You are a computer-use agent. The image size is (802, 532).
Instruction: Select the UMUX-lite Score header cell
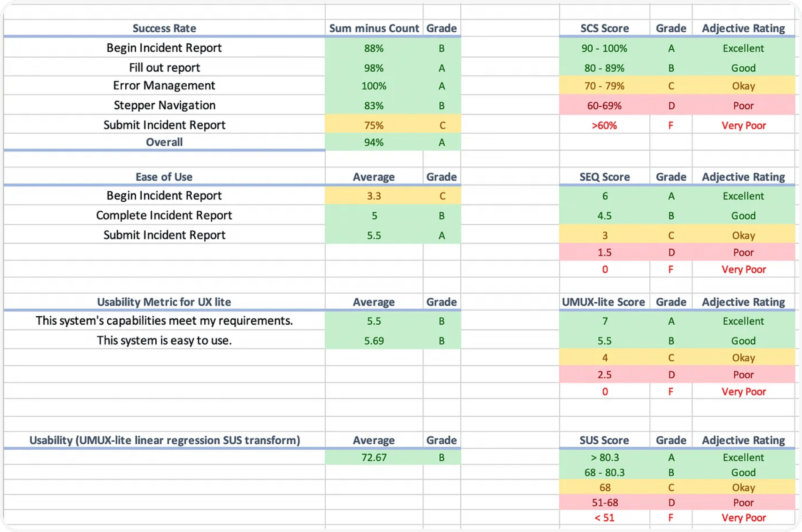point(603,302)
